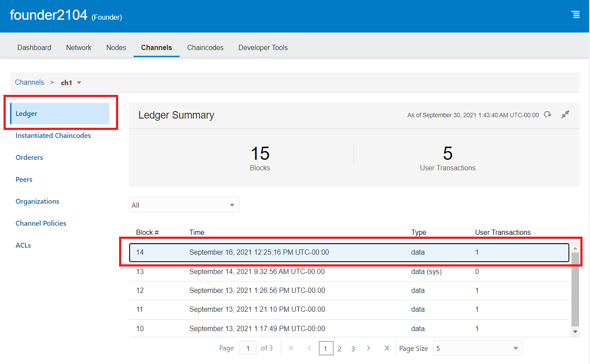Open the Page Size dropdown
This screenshot has height=364, width=590.
[478, 348]
